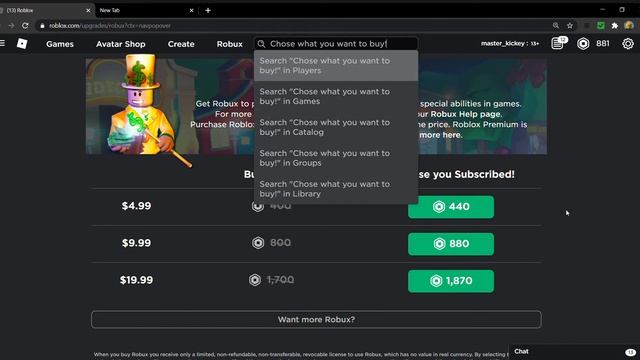
Task: Open the extensions puzzle icon
Action: (615, 26)
